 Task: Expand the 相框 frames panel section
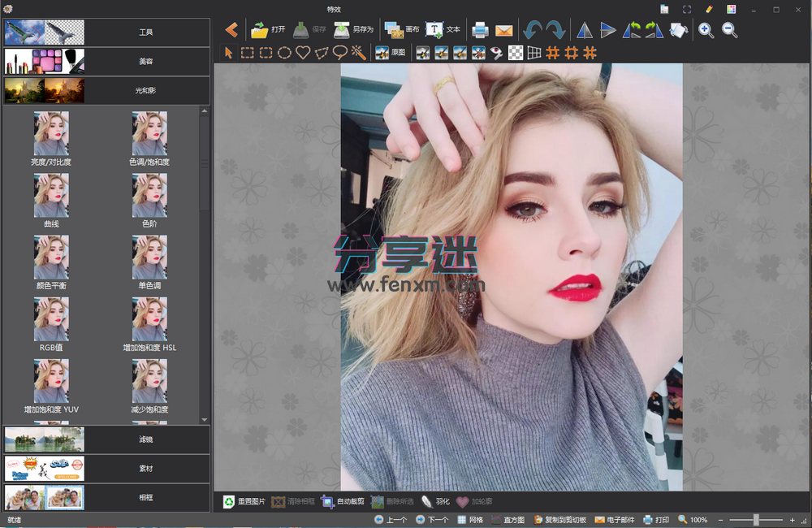coord(106,497)
